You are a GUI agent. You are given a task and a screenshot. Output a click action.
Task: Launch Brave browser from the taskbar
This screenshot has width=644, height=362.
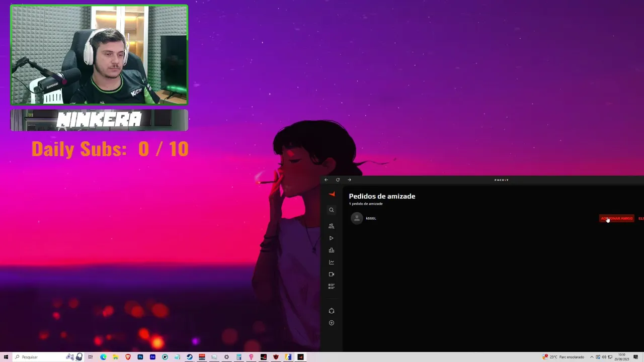[128, 357]
